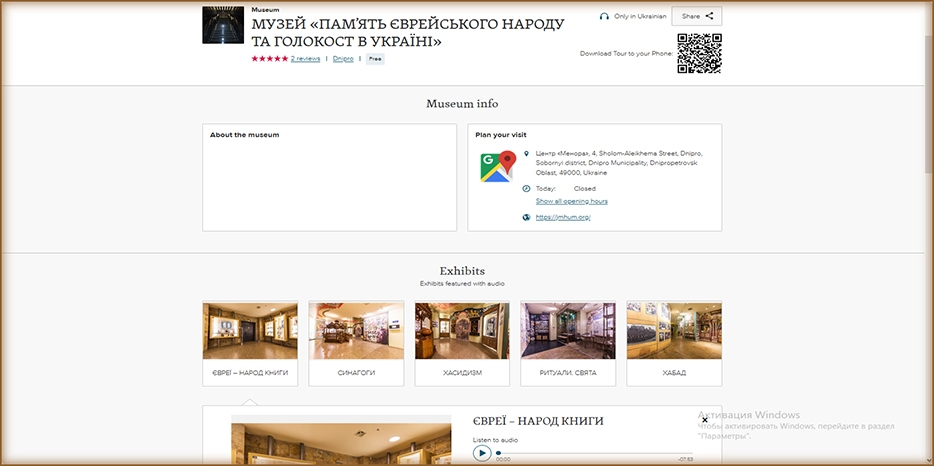Click the 00:00 elapsed time label
Screen dimensions: 934x466
coord(503,459)
